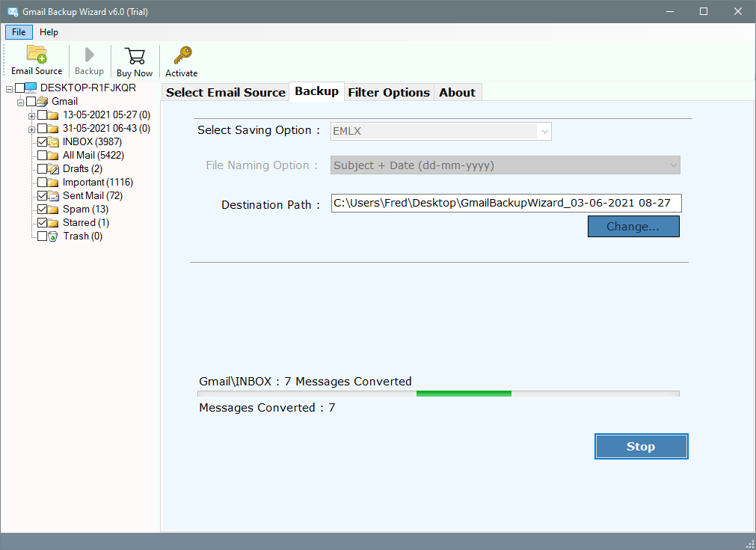Click the Gmail root folder icon
756x550 pixels.
pos(43,101)
